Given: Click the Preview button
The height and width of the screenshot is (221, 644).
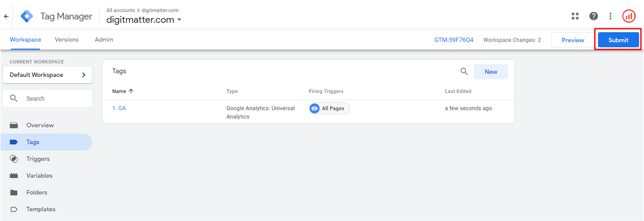Looking at the screenshot, I should click(x=573, y=40).
